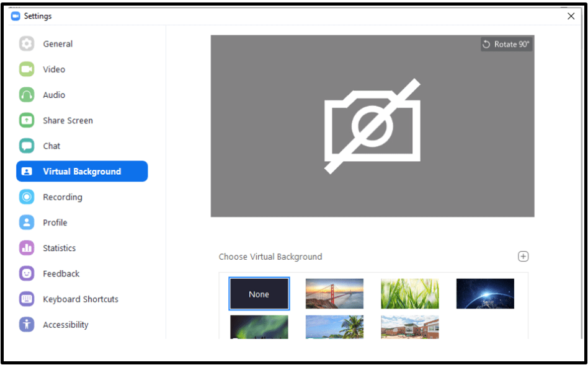Click the Video camera icon in sidebar
This screenshot has height=365, width=588.
27,69
